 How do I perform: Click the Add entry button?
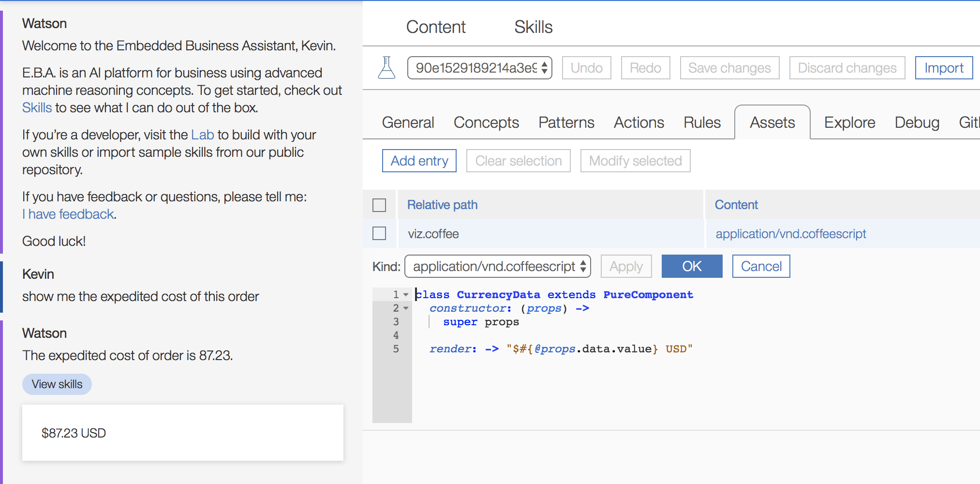[419, 161]
